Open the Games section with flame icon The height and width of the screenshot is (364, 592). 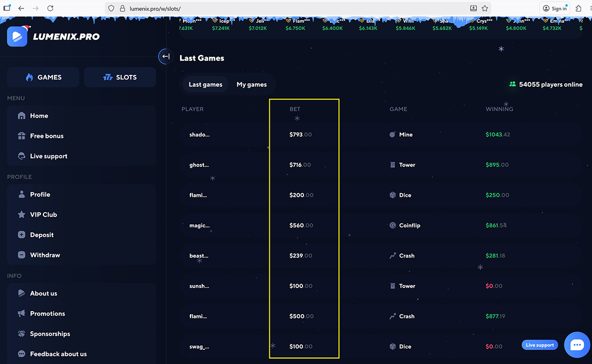43,77
